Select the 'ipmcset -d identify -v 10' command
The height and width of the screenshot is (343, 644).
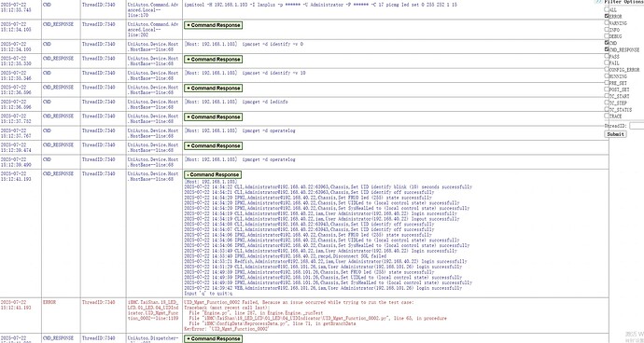tap(273, 73)
